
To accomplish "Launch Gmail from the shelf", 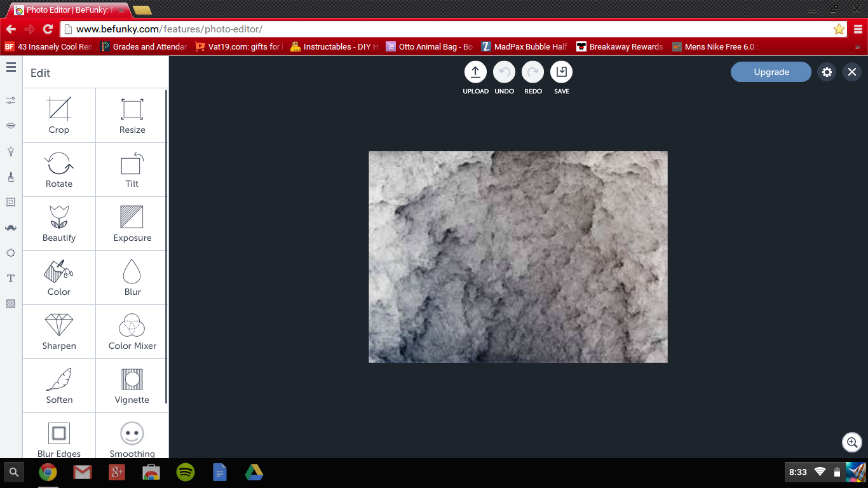I will coord(82,472).
